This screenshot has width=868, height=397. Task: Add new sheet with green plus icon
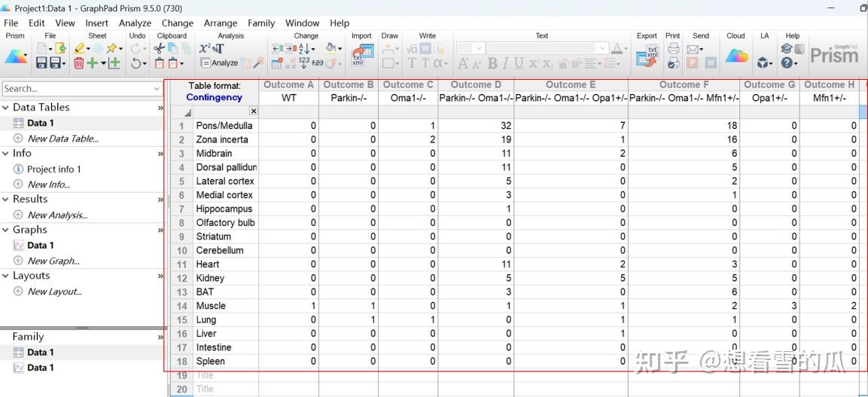92,63
